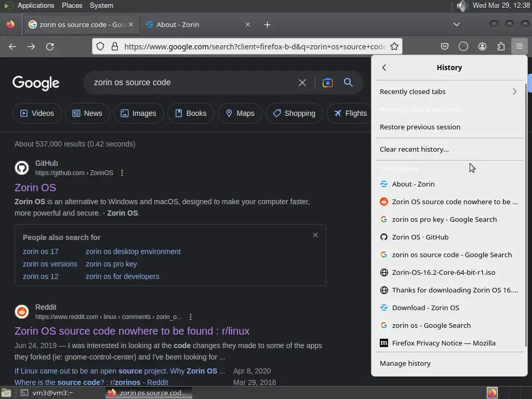Image resolution: width=532 pixels, height=399 pixels.
Task: Open Manage history
Action: 449,363
